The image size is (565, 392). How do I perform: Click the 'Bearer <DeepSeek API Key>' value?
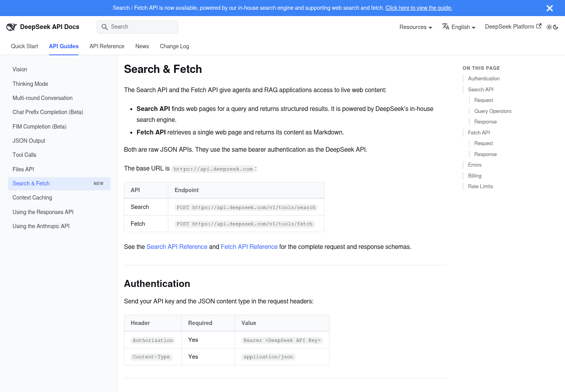click(x=282, y=340)
